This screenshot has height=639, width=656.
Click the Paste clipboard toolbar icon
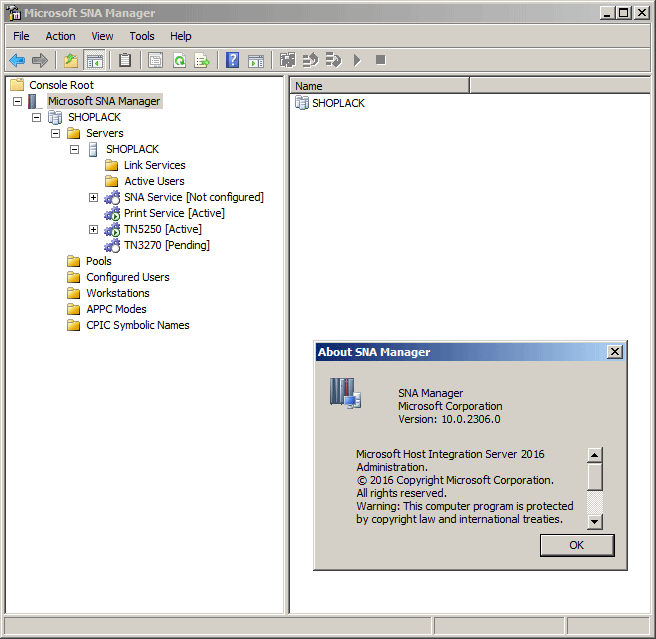tap(125, 61)
